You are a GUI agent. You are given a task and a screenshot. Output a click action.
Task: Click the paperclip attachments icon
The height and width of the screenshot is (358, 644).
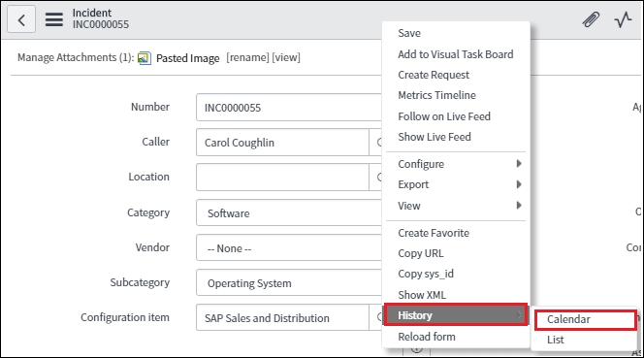pyautogui.click(x=591, y=19)
